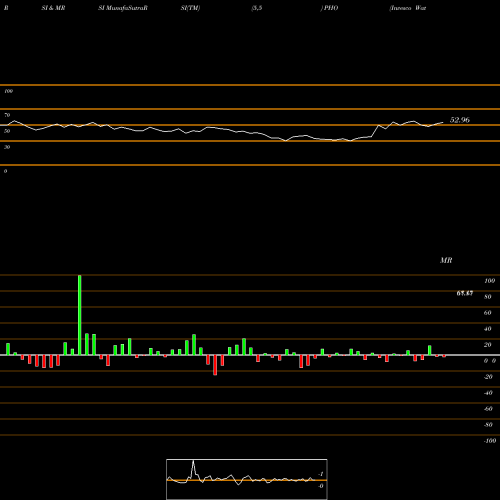Click the '-60' label on MR axis
The width and height of the screenshot is (500, 500).
click(488, 409)
